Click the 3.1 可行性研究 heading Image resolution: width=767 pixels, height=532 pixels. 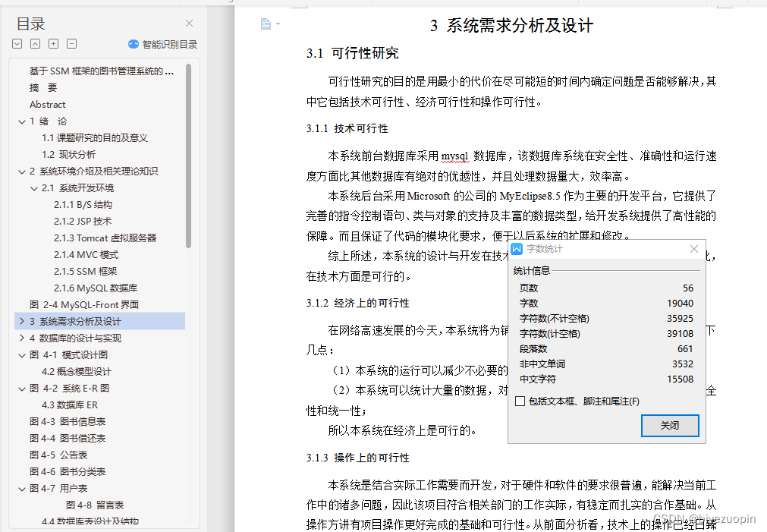tap(353, 53)
